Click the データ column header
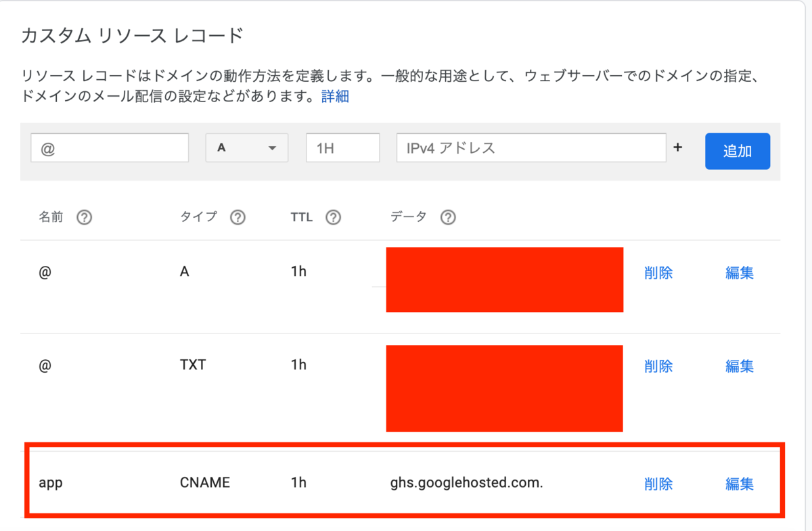The width and height of the screenshot is (812, 531). click(x=409, y=217)
